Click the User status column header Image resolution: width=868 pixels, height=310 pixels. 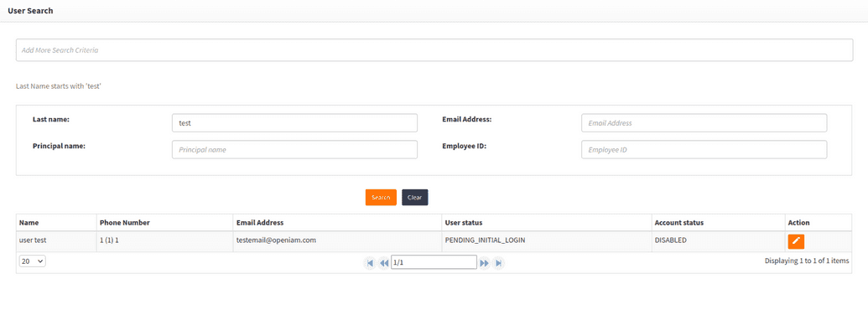[547, 223]
